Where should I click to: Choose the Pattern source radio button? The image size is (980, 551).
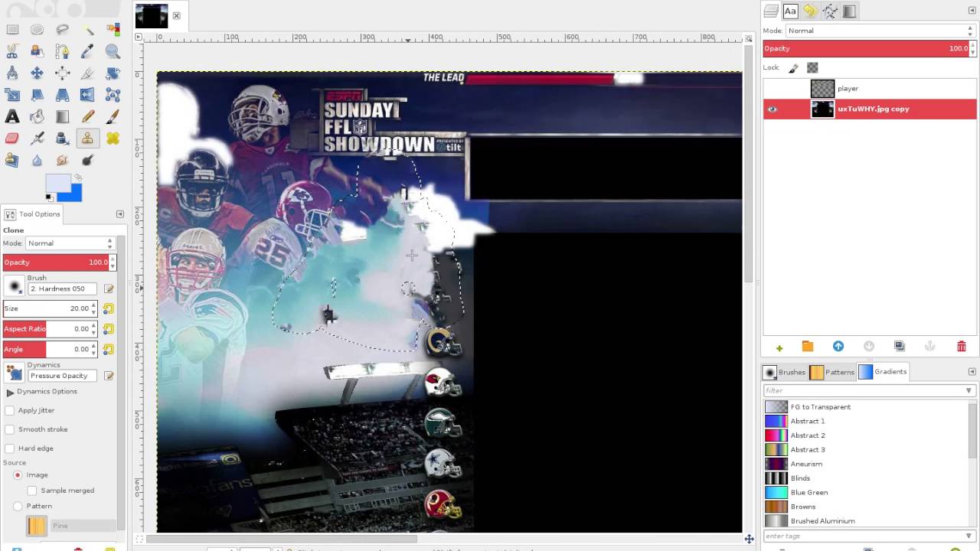point(18,506)
